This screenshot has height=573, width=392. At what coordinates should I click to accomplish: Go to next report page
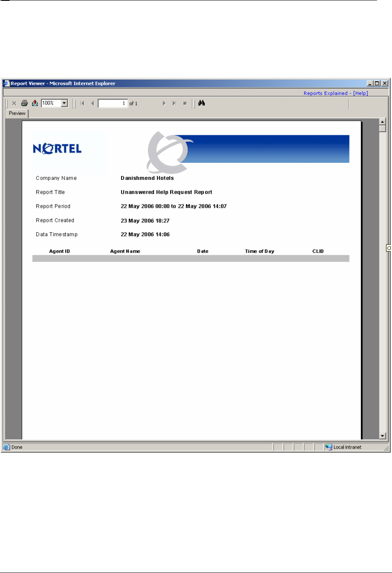point(164,103)
